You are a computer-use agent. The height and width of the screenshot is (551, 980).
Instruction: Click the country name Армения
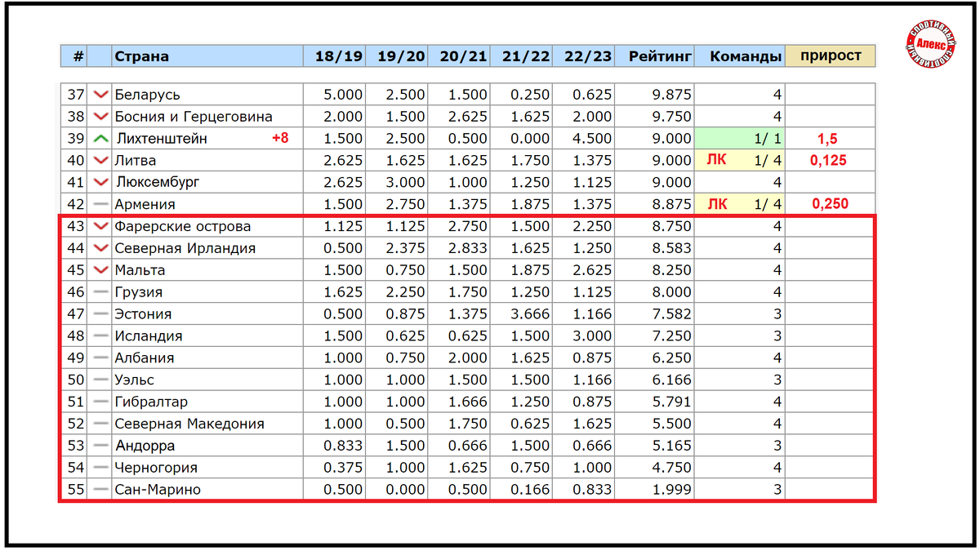coord(145,204)
